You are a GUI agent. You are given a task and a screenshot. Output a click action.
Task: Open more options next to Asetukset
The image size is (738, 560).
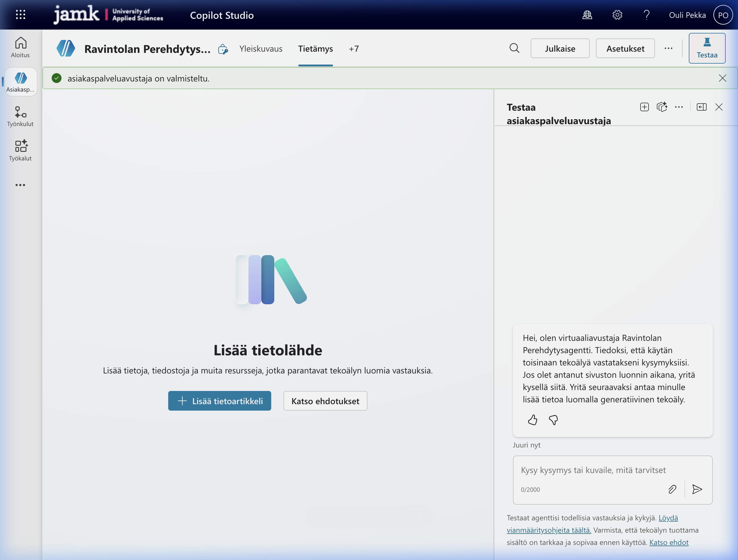pos(668,48)
